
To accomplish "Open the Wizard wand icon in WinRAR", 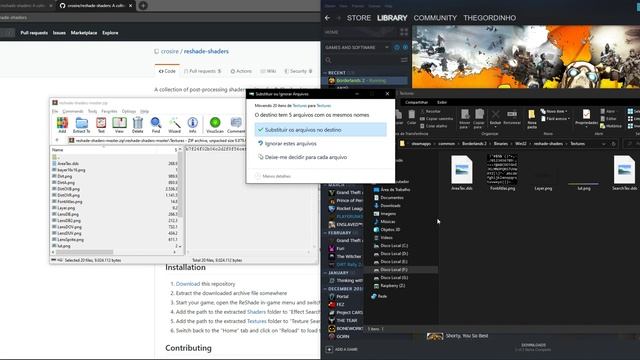I will coord(174,123).
